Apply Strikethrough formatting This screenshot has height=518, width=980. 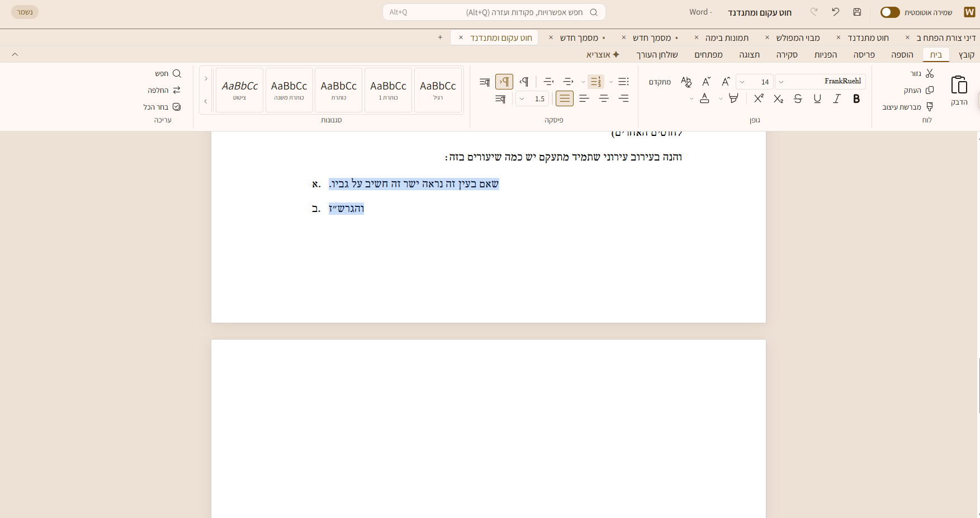pyautogui.click(x=798, y=99)
